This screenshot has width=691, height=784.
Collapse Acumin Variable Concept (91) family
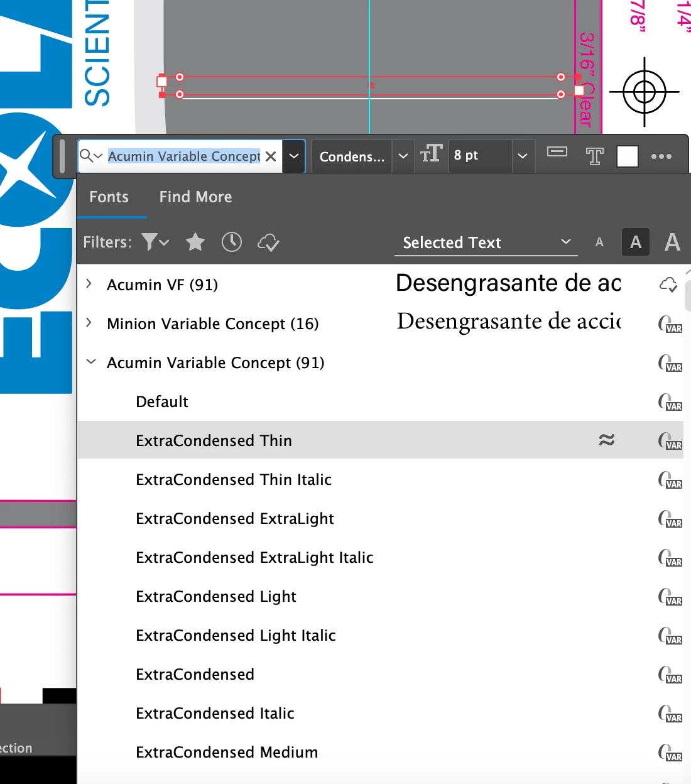pyautogui.click(x=91, y=362)
